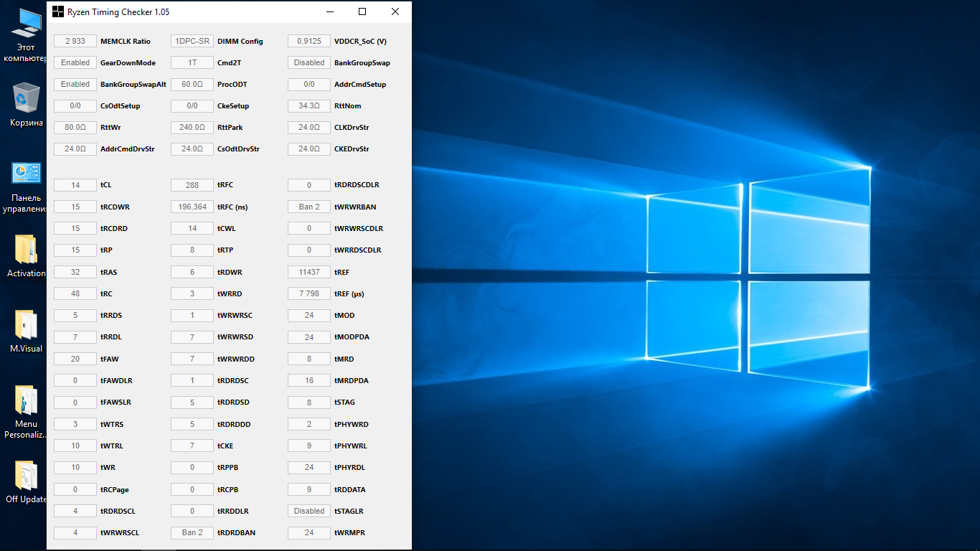This screenshot has height=551, width=980.
Task: Click the tREF (µs) field showing 7 798
Action: 309,294
